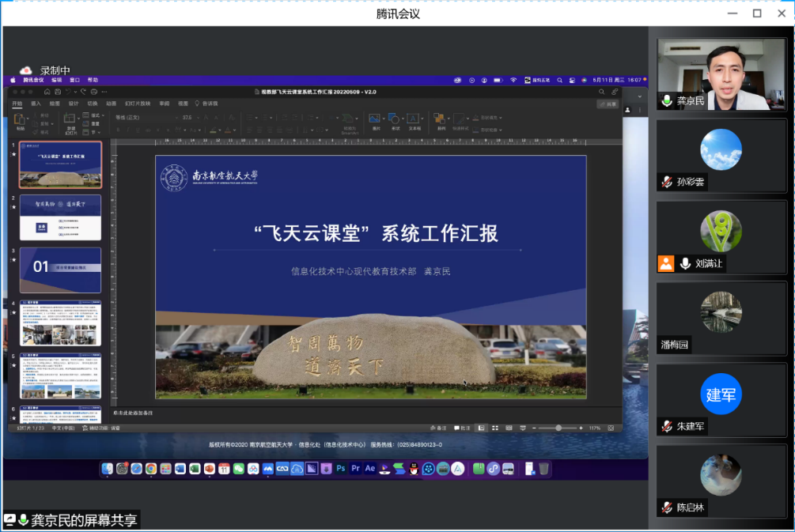
Task: Click the 共享 button in PowerPoint
Action: pyautogui.click(x=608, y=104)
